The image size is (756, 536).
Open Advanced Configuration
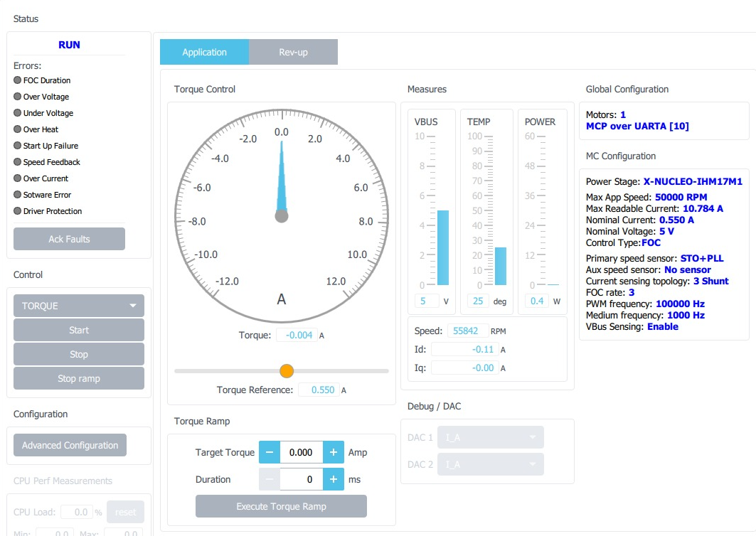70,445
